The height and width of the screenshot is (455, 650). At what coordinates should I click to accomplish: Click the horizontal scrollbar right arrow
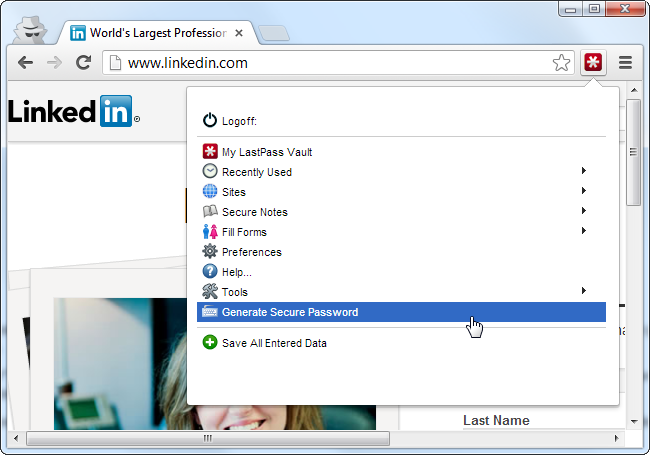616,438
